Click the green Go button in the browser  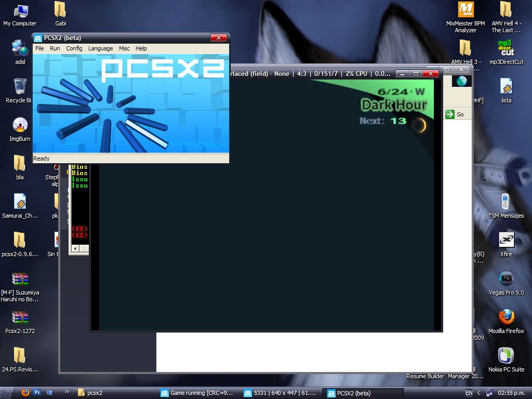click(x=455, y=114)
